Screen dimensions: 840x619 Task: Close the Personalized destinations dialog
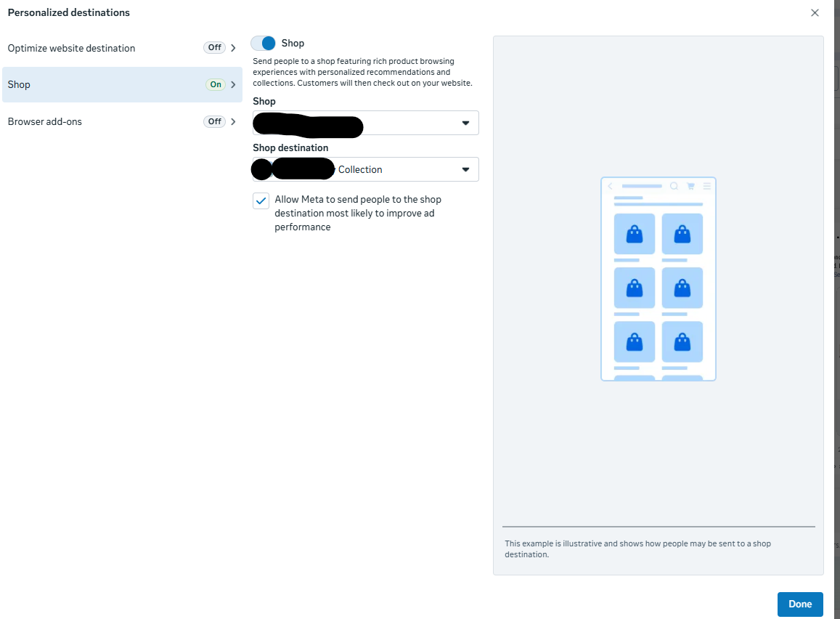click(x=815, y=13)
